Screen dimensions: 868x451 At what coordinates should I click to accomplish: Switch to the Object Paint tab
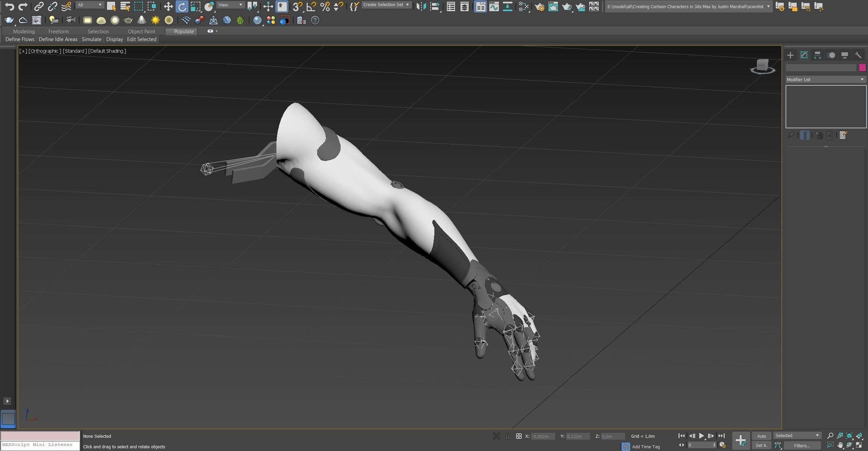pos(142,31)
